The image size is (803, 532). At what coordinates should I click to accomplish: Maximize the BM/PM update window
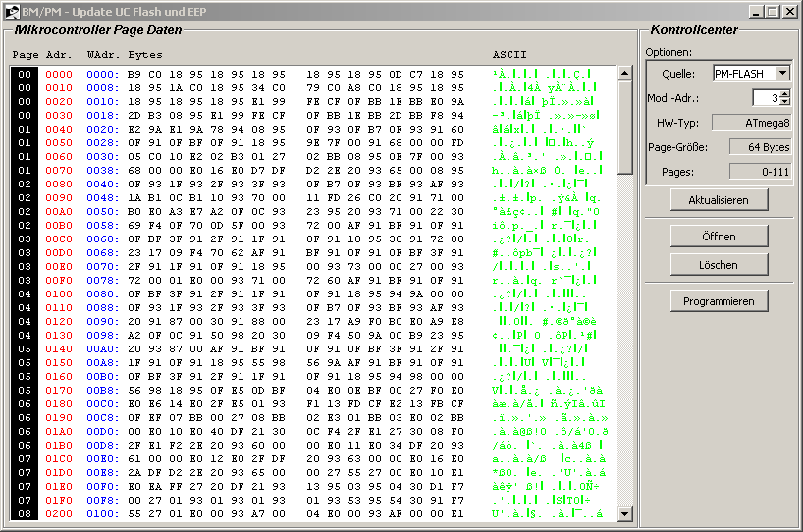(x=772, y=11)
